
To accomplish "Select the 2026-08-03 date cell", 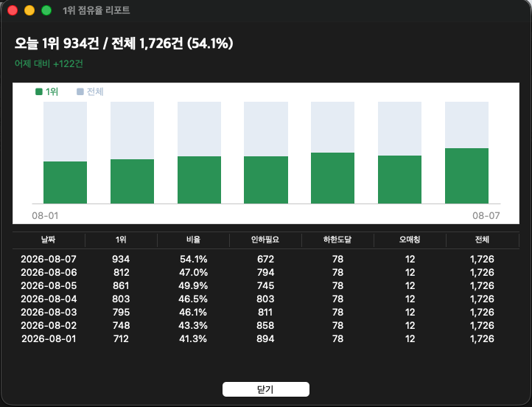I will [49, 313].
